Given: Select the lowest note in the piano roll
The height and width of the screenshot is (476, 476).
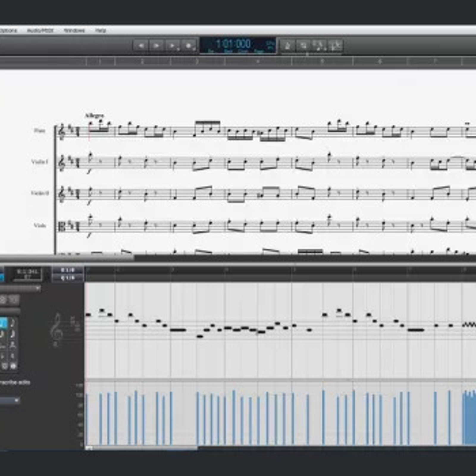Looking at the screenshot, I should click(x=200, y=336).
